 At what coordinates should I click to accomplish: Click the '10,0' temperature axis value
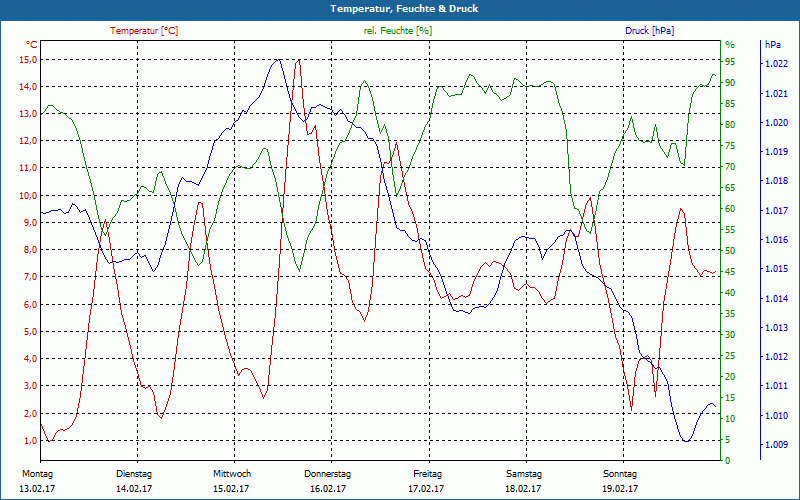(28, 196)
